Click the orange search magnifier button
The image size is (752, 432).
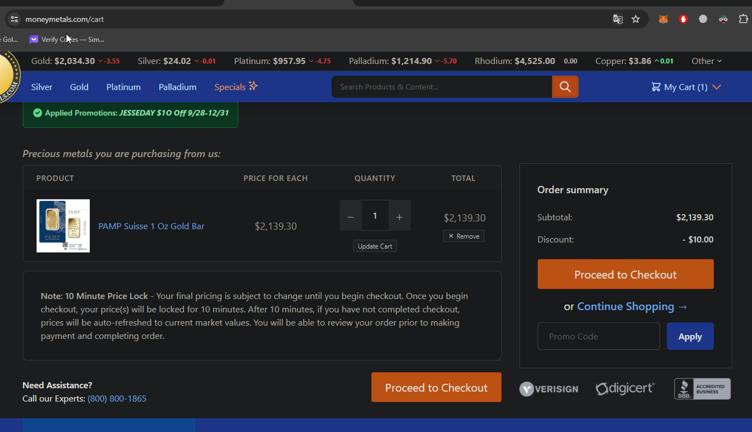565,87
